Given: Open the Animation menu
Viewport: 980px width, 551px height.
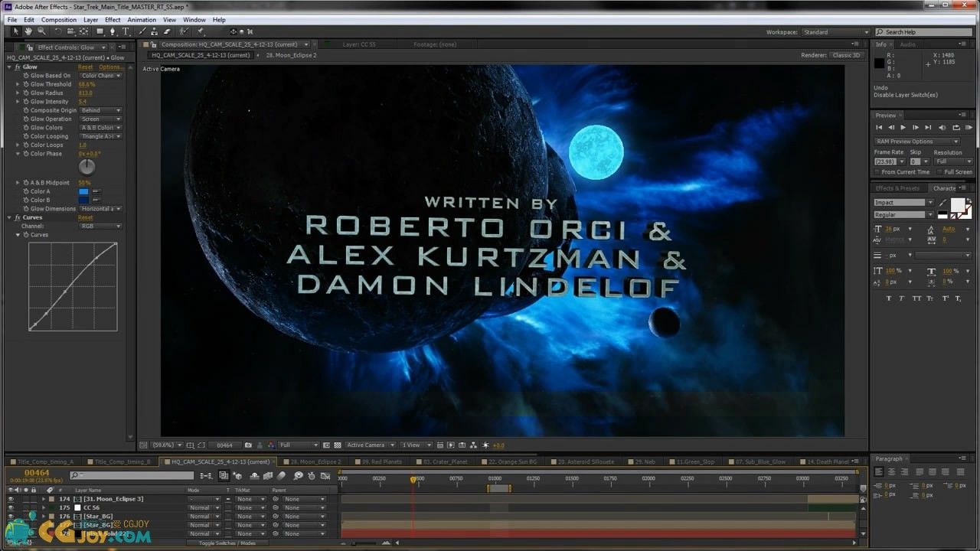Looking at the screenshot, I should (x=142, y=20).
